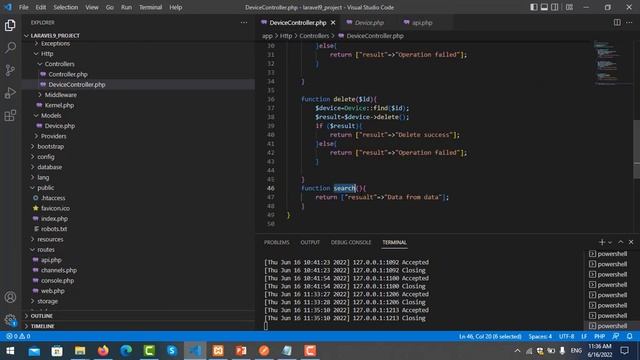The width and height of the screenshot is (640, 360).
Task: Open notifications bell in status bar
Action: (x=629, y=336)
